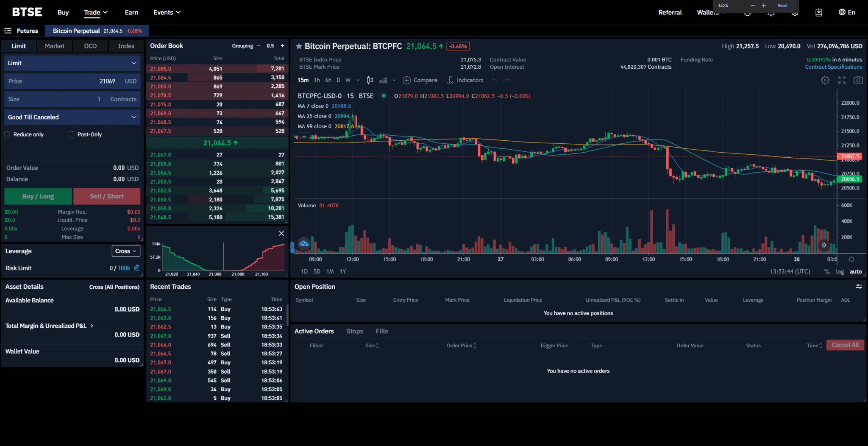Image resolution: width=868 pixels, height=446 pixels.
Task: Open the Contract Specifications link
Action: (833, 67)
